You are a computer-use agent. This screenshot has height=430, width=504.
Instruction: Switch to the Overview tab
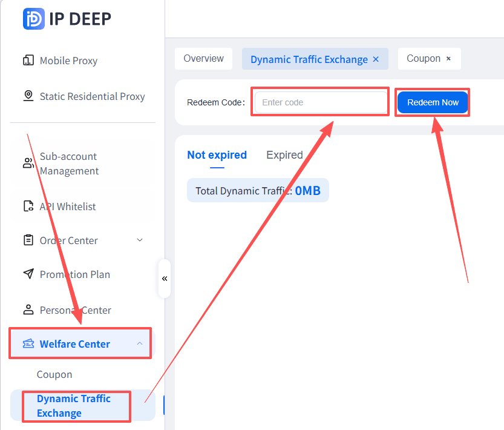point(203,59)
